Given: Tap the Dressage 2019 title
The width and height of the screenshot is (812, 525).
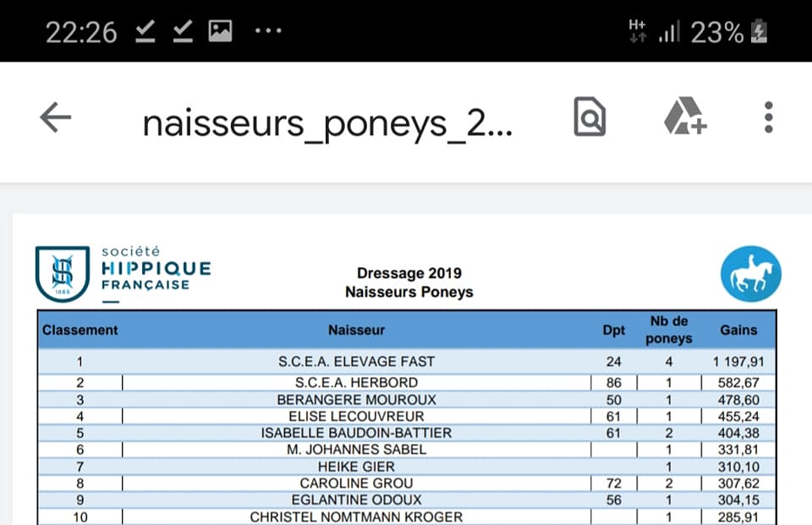Looking at the screenshot, I should tap(409, 273).
